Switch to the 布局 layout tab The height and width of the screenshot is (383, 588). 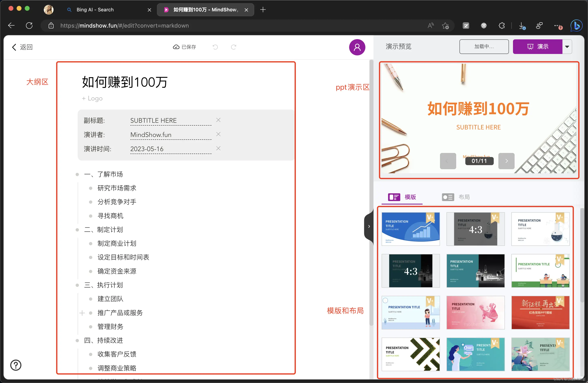pos(464,197)
